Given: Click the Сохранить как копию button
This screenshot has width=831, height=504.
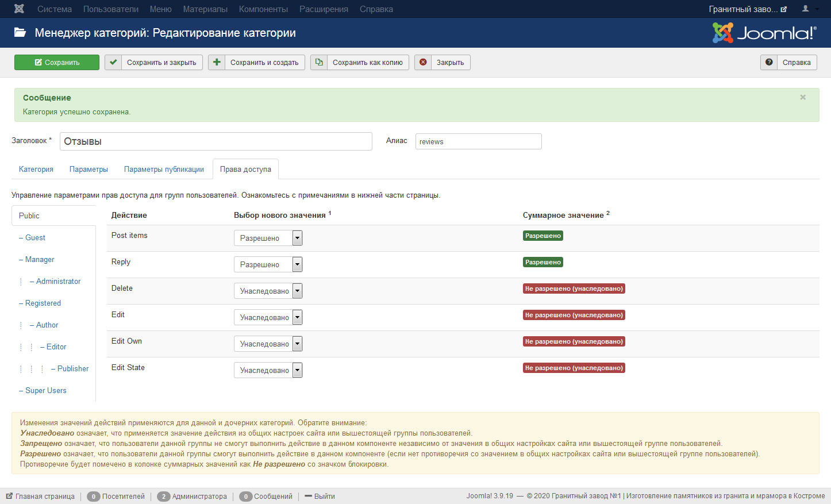Looking at the screenshot, I should 360,63.
